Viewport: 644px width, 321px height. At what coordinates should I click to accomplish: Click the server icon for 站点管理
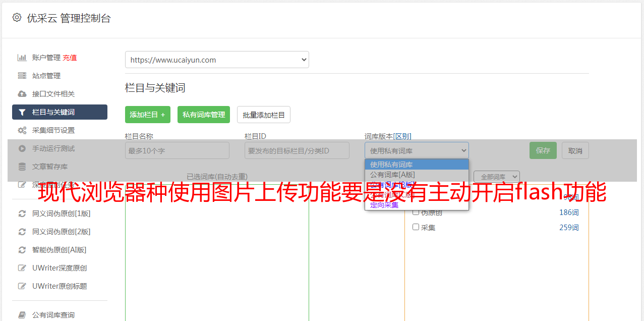tap(22, 76)
